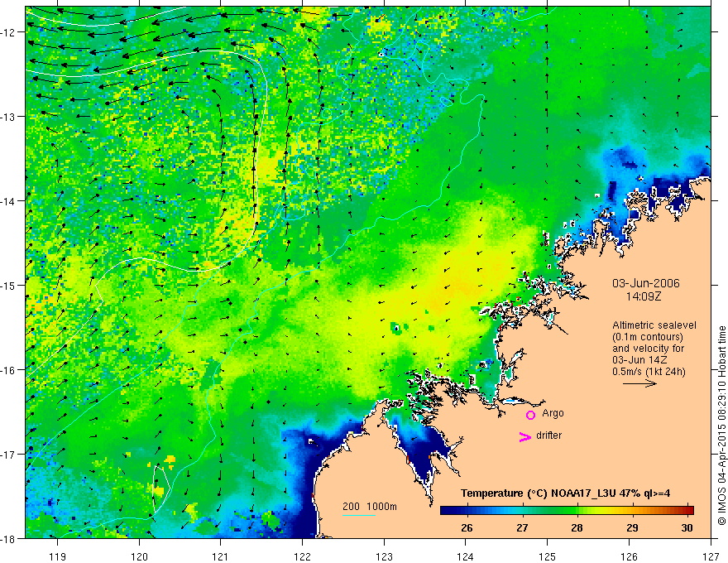
Task: Click the color bar tick label '29'
Action: pyautogui.click(x=632, y=528)
